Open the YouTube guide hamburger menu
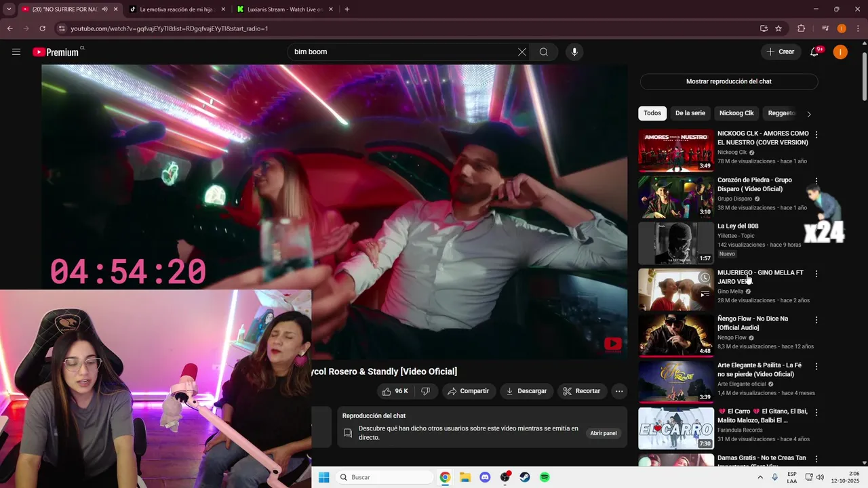This screenshot has width=868, height=488. [x=16, y=52]
